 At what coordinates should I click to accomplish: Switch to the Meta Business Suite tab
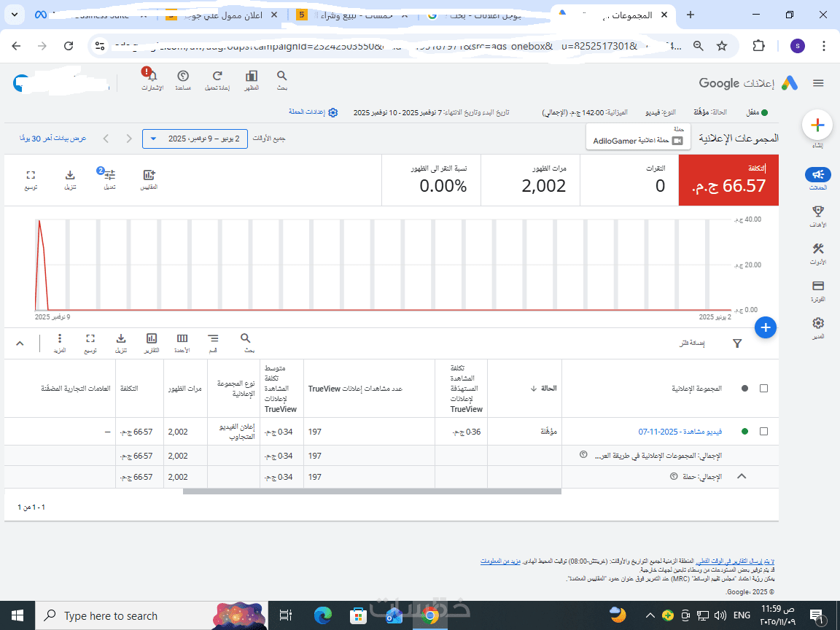[91, 15]
